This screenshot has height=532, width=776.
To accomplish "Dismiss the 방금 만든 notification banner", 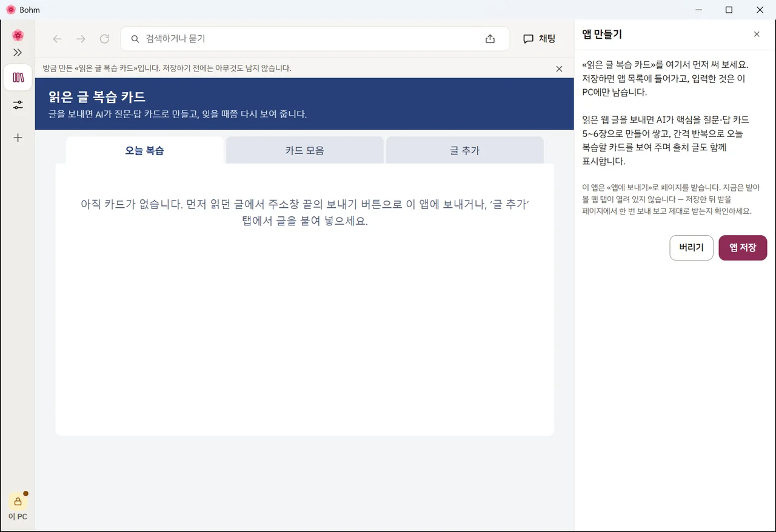I will pyautogui.click(x=559, y=69).
